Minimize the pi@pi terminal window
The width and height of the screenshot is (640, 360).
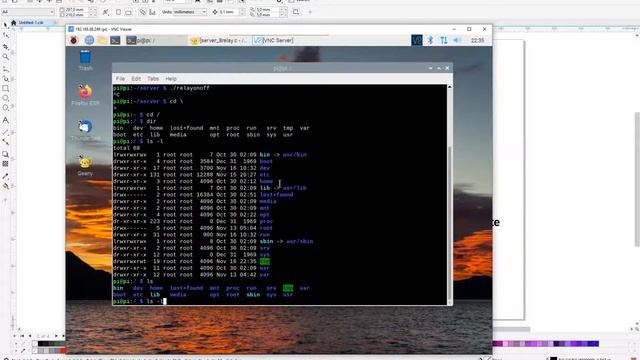coord(431,68)
